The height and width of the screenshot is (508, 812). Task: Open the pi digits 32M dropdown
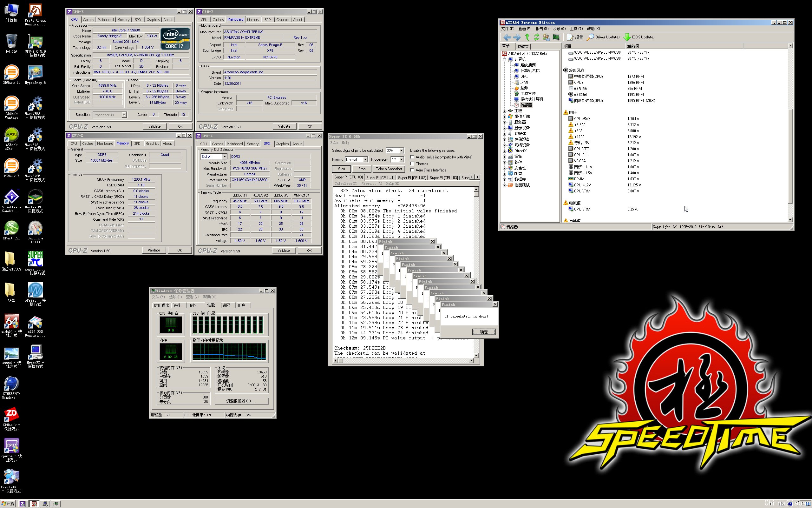(x=401, y=150)
